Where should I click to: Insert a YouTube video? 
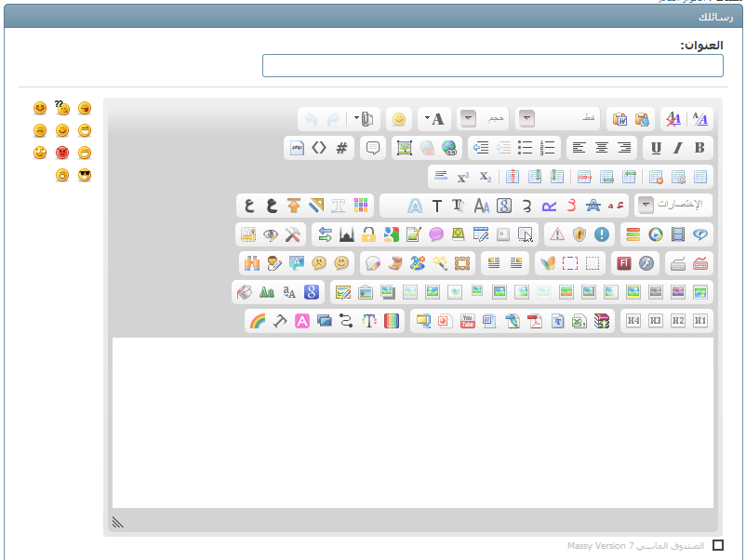(x=468, y=322)
